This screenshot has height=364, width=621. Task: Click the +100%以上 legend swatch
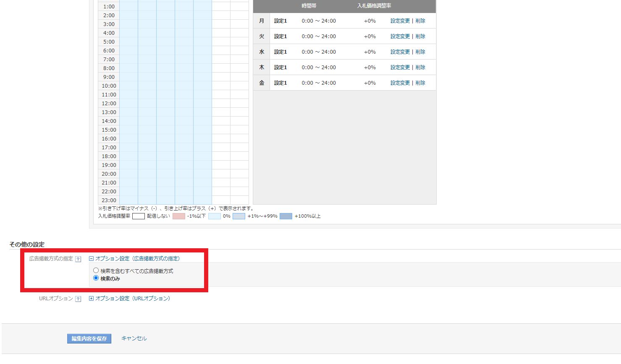coord(286,216)
